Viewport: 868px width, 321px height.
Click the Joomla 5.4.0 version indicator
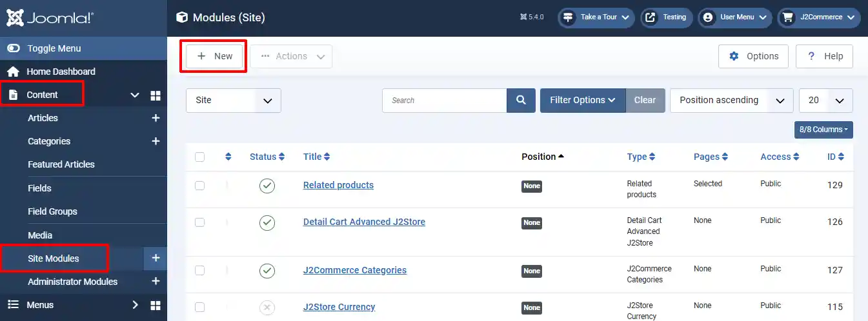(532, 17)
